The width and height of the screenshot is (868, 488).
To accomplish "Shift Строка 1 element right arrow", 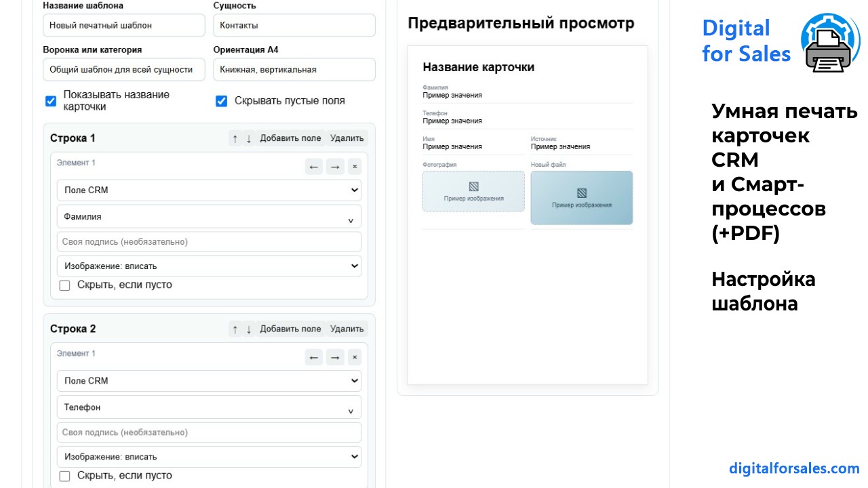I will tap(335, 166).
